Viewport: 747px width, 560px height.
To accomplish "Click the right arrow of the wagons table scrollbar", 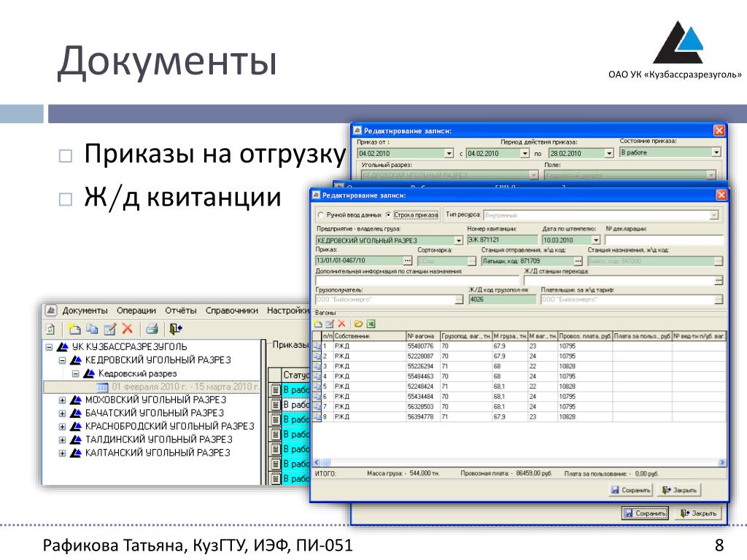I will (x=721, y=462).
